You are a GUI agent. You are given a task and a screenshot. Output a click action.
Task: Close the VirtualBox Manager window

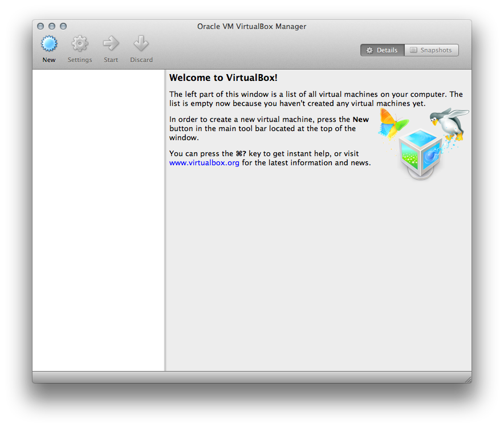[x=40, y=26]
